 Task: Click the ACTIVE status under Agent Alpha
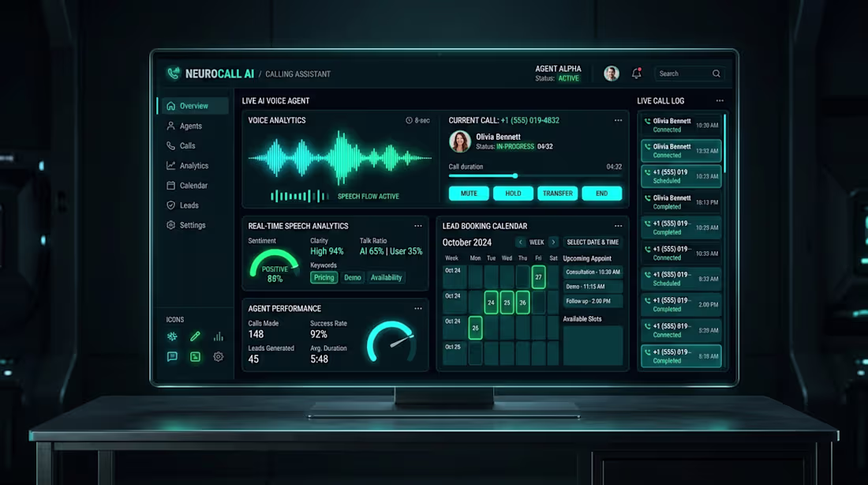click(x=568, y=79)
